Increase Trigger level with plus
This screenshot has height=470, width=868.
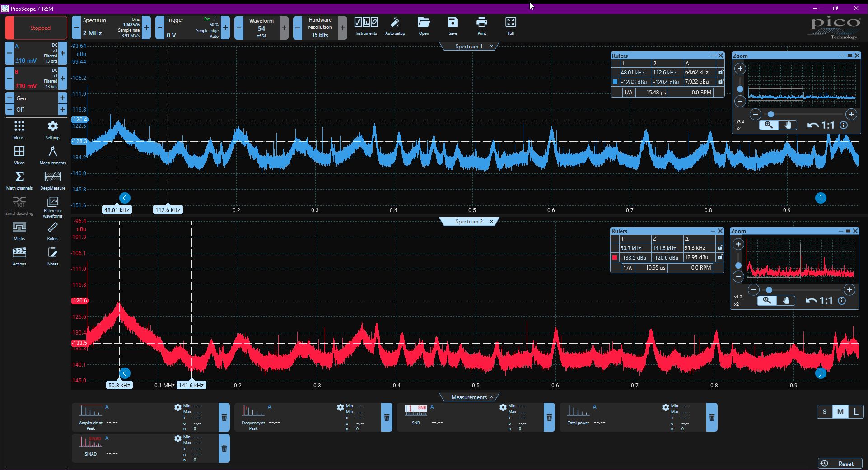point(225,28)
